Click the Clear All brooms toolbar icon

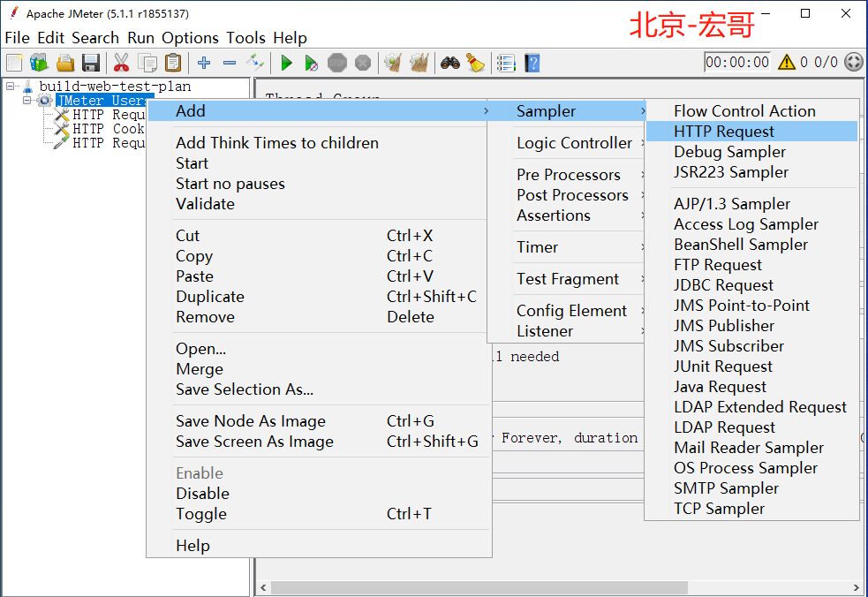point(419,63)
